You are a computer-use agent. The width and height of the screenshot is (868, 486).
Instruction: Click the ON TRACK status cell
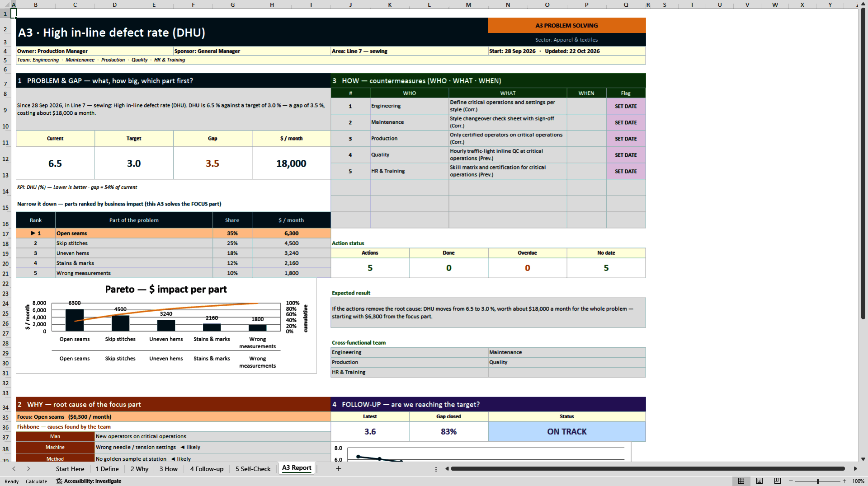(567, 432)
